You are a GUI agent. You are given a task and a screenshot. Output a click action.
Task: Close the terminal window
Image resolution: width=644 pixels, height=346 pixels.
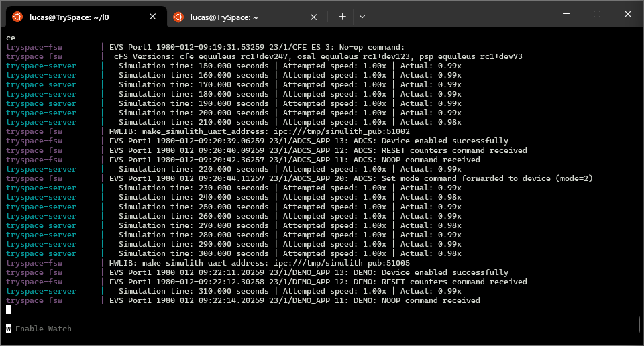coord(628,14)
